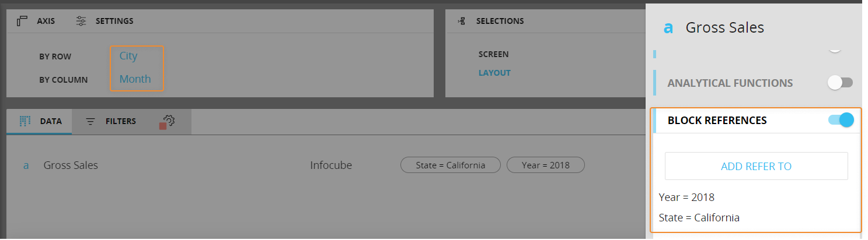
Task: Click the 'a' block letter beside Gross Sales row
Action: pos(26,165)
